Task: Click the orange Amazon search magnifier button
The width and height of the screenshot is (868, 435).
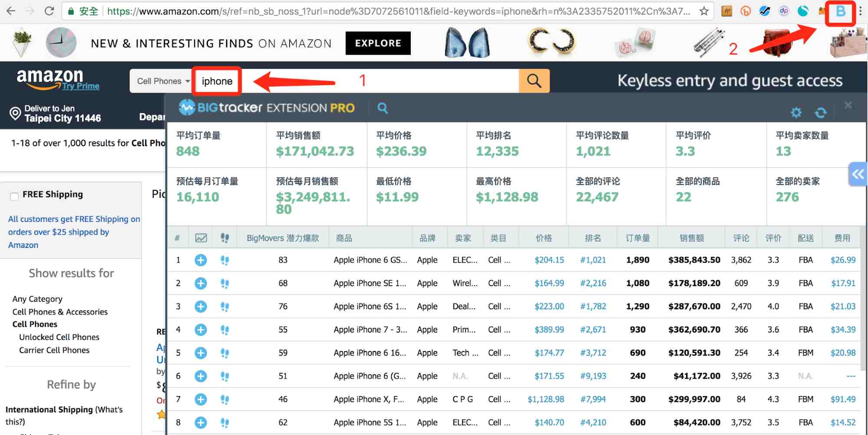Action: point(534,81)
